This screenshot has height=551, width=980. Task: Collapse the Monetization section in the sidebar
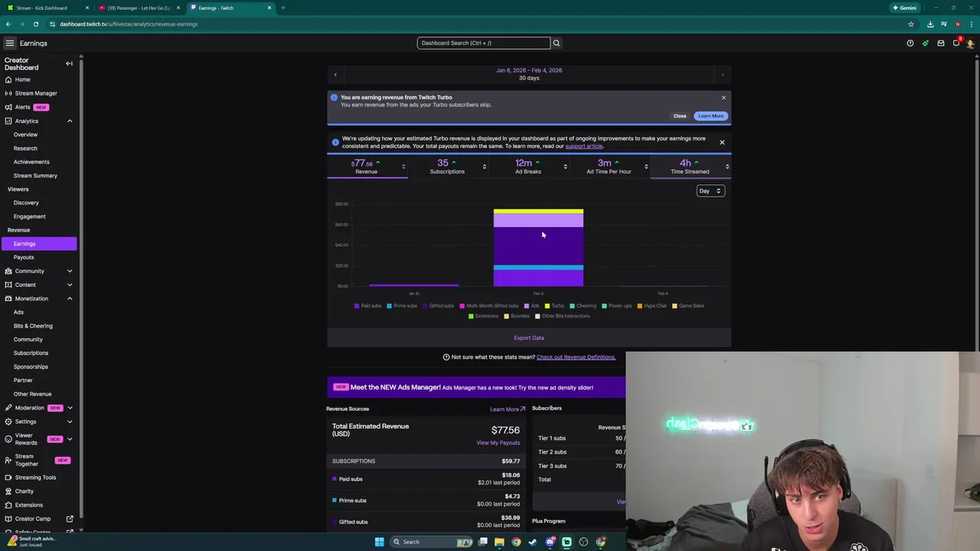pos(70,298)
